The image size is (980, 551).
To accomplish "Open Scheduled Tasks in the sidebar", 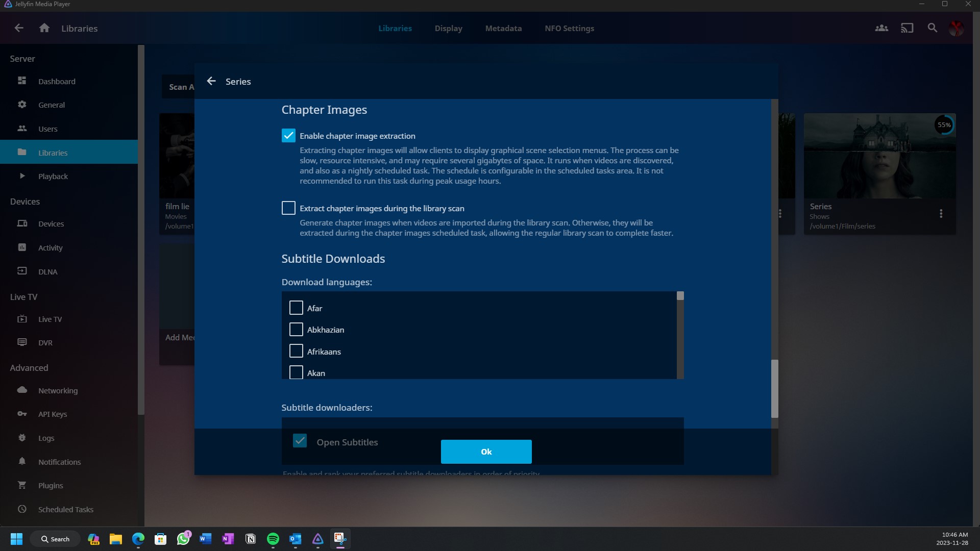I will pyautogui.click(x=65, y=509).
